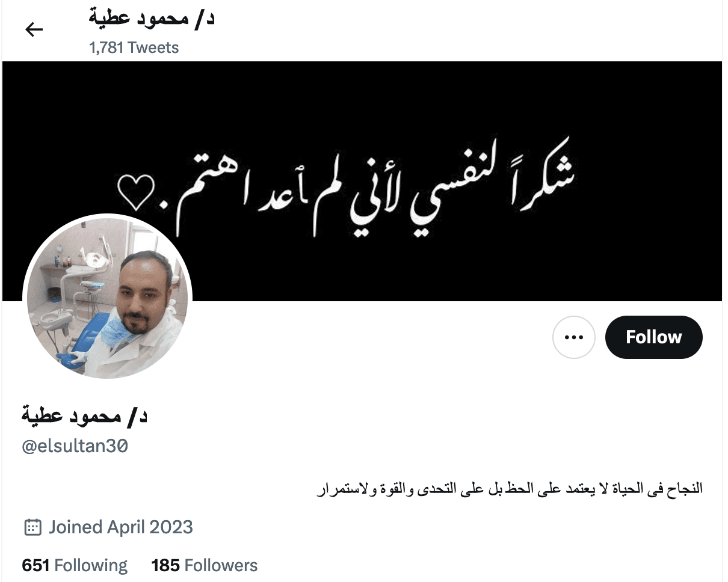728x582 pixels.
Task: Click the word Following in stats
Action: coord(91,566)
